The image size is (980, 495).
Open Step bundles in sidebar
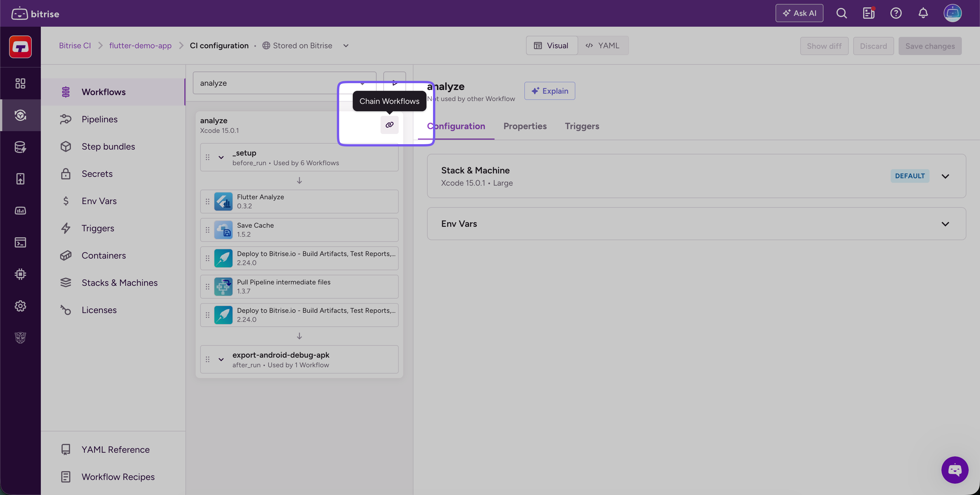coord(113,146)
